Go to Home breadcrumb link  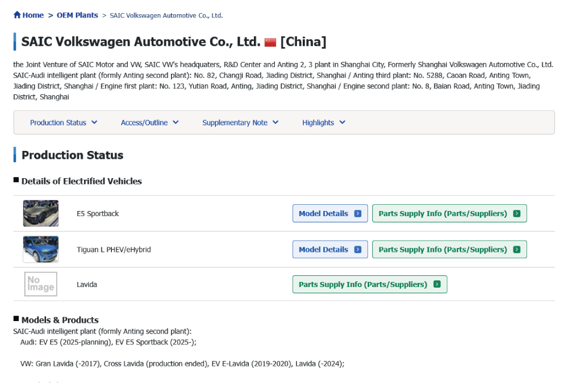click(33, 15)
